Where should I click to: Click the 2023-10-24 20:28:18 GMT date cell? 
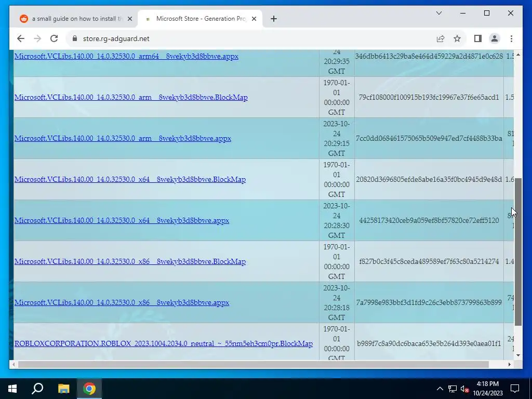pos(337,303)
